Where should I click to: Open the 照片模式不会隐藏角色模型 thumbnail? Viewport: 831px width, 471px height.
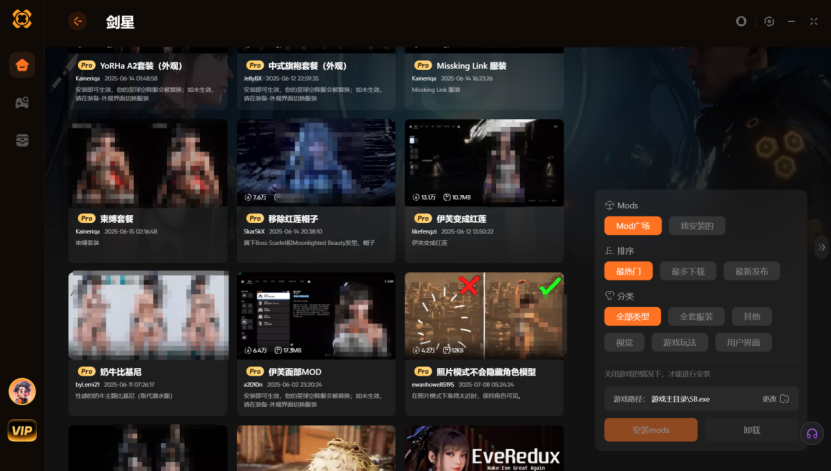pyautogui.click(x=484, y=316)
